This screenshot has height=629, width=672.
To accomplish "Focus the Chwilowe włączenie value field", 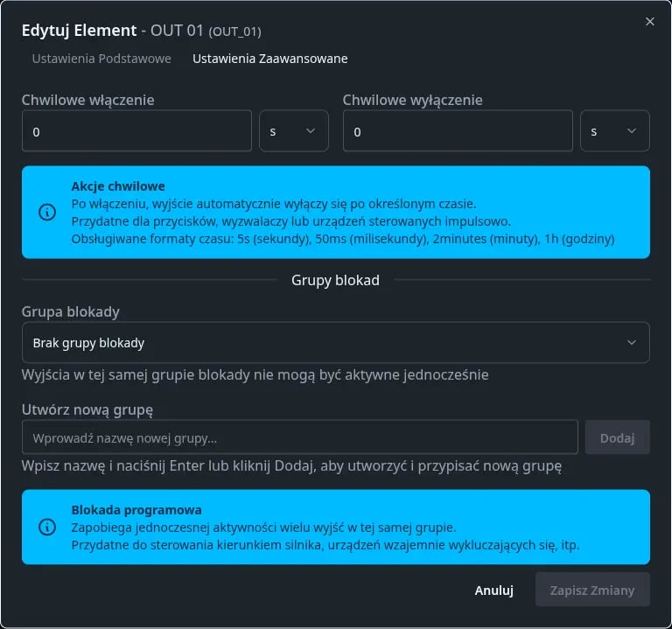I will coord(136,131).
